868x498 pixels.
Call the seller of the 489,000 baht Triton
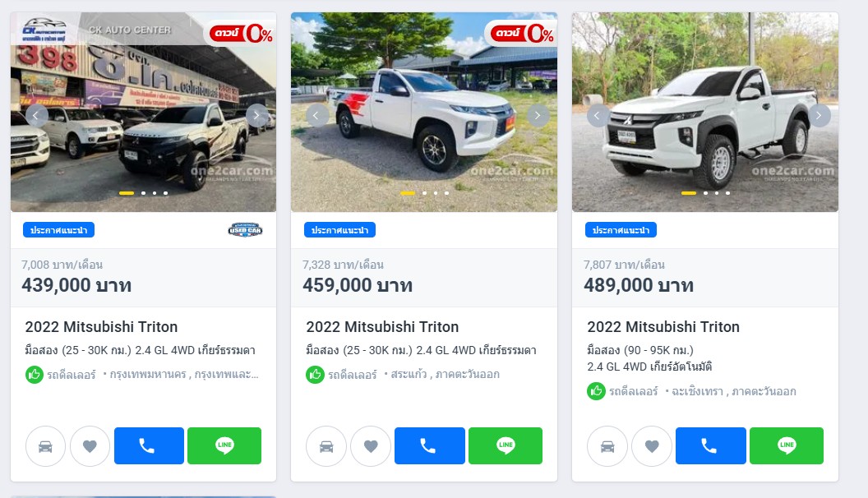click(711, 446)
